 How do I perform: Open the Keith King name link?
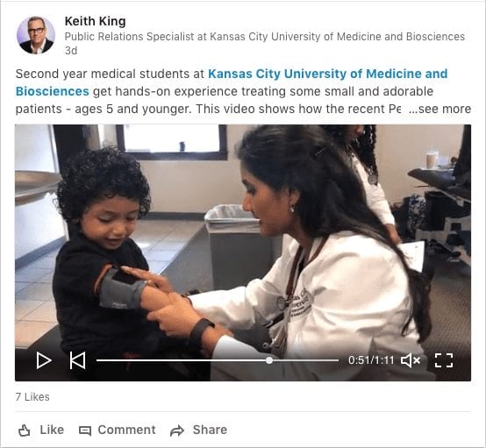point(95,21)
